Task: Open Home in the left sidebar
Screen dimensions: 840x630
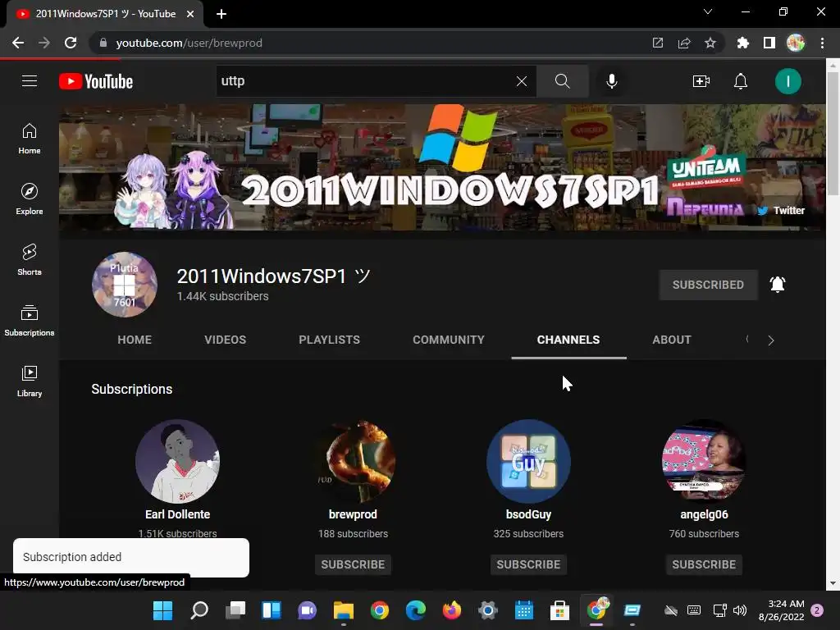Action: pyautogui.click(x=30, y=139)
